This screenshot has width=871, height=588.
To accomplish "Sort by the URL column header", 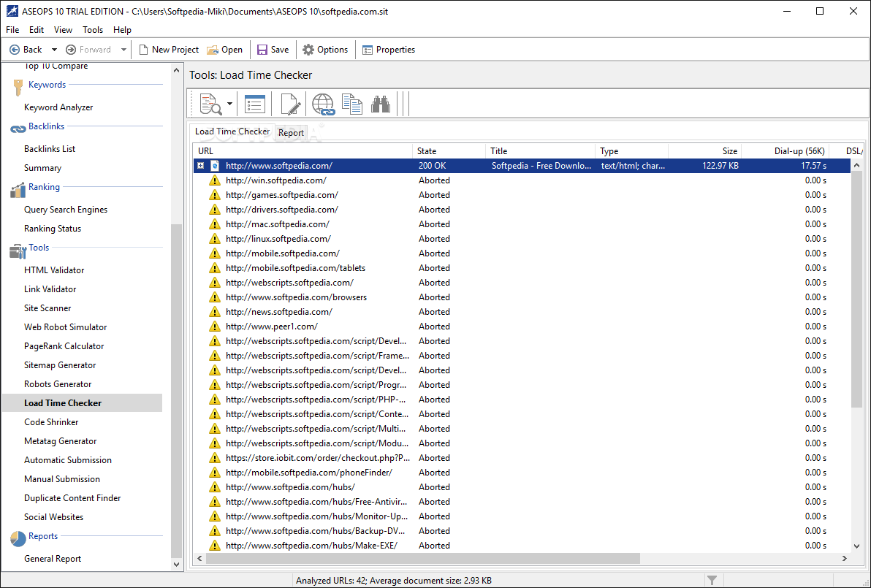I will click(303, 151).
